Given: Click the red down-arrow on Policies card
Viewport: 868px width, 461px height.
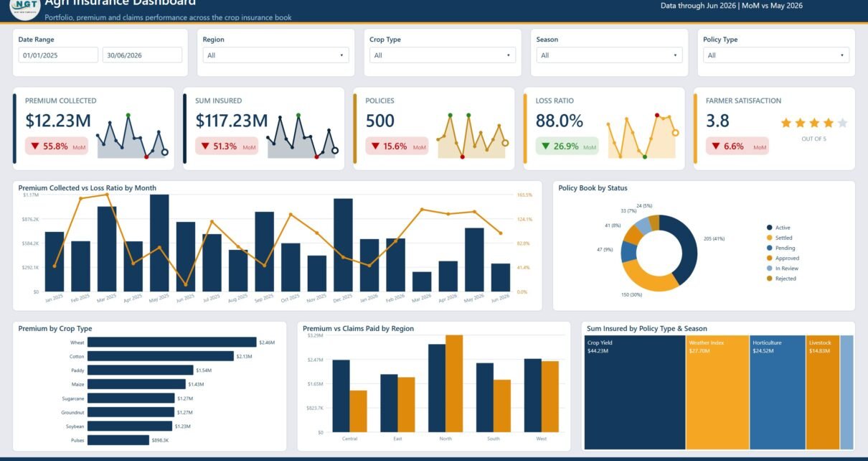Looking at the screenshot, I should (x=375, y=146).
